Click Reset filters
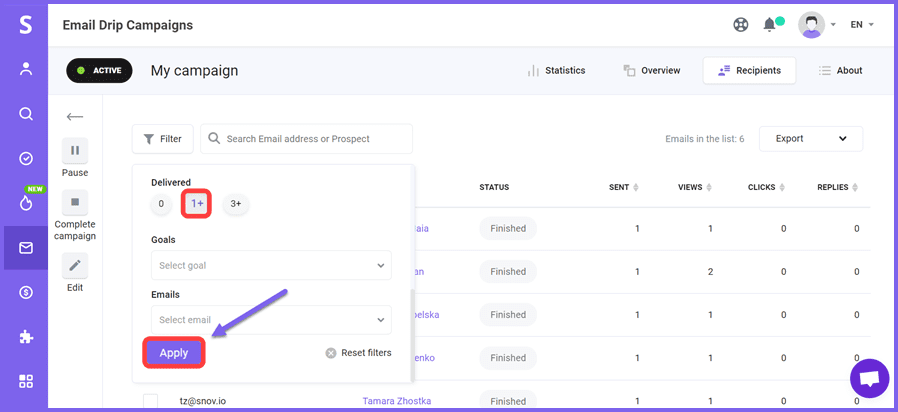 (358, 353)
